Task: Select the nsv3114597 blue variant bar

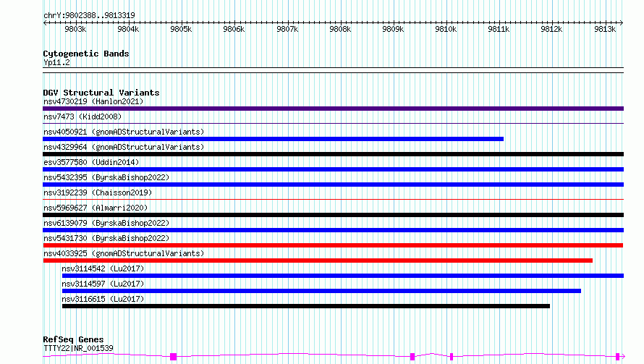Action: click(321, 291)
